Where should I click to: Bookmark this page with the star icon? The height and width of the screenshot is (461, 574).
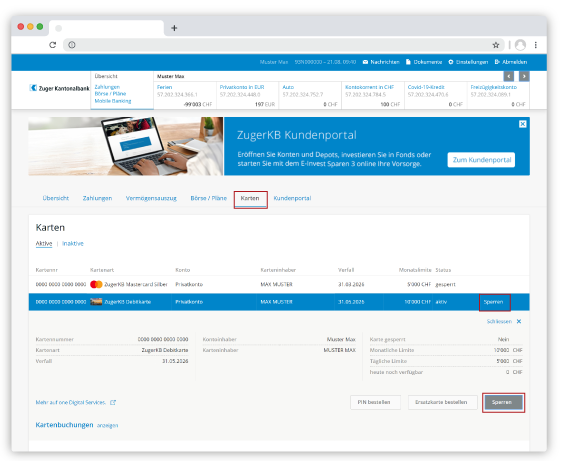pyautogui.click(x=496, y=45)
